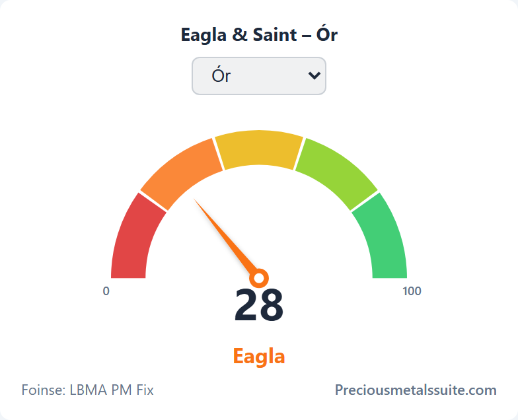Click the Eagla & Saint – Ór title
The height and width of the screenshot is (420, 518).
[259, 34]
